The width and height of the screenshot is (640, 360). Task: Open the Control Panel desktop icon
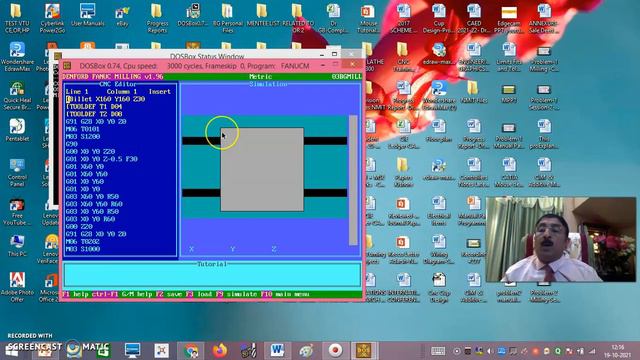(17, 172)
